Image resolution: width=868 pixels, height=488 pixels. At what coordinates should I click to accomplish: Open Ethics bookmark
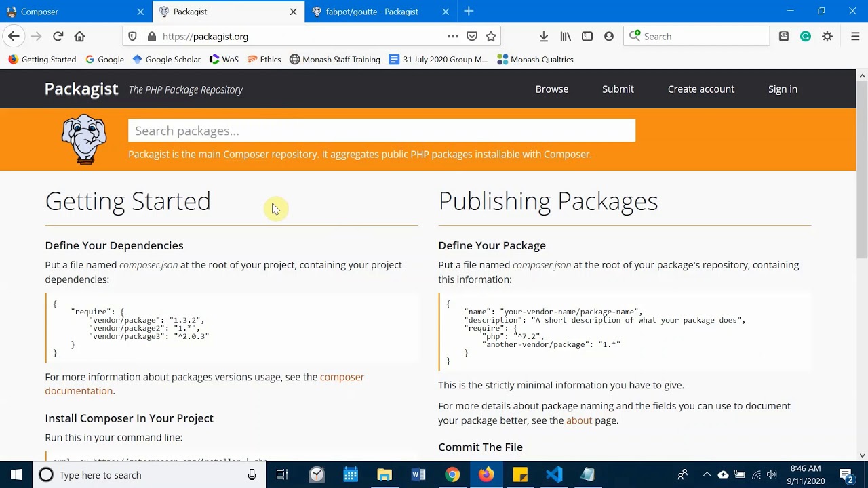(264, 60)
